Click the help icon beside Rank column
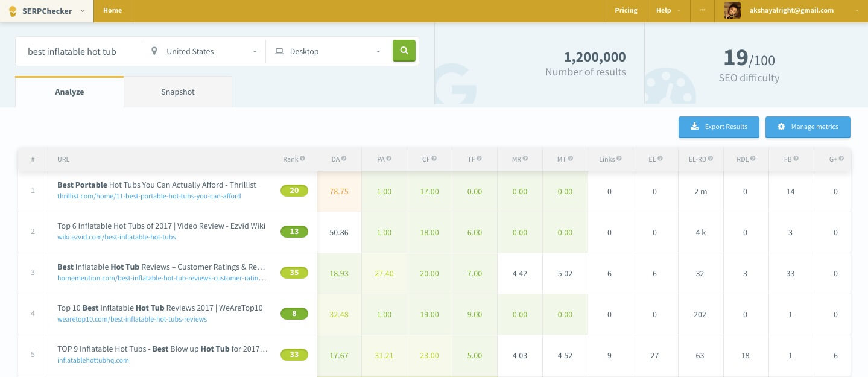The image size is (868, 377). (x=302, y=159)
